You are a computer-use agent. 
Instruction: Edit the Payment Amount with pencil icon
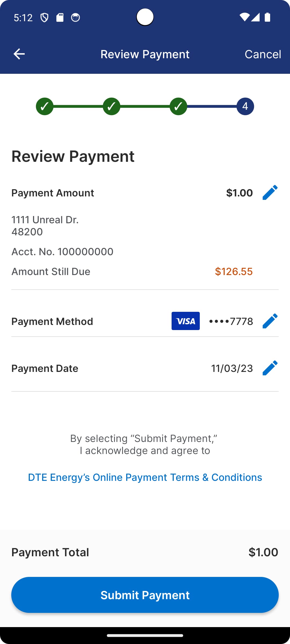(270, 192)
